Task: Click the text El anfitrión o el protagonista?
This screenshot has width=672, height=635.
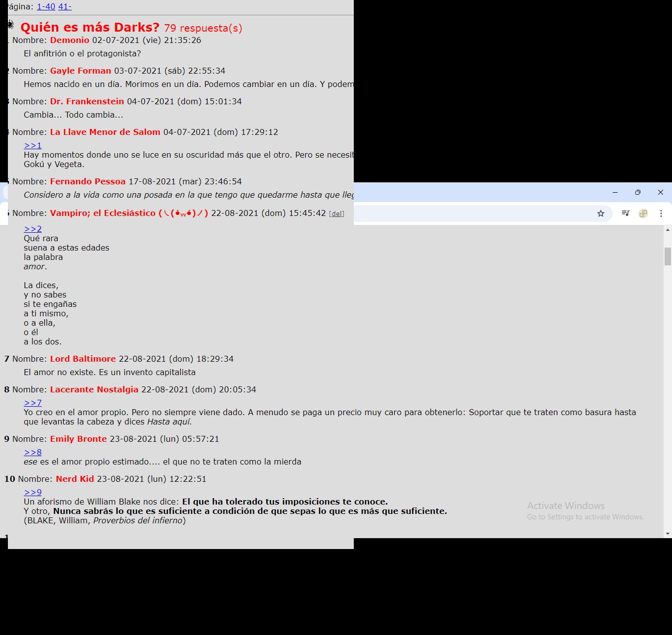Action: click(82, 53)
